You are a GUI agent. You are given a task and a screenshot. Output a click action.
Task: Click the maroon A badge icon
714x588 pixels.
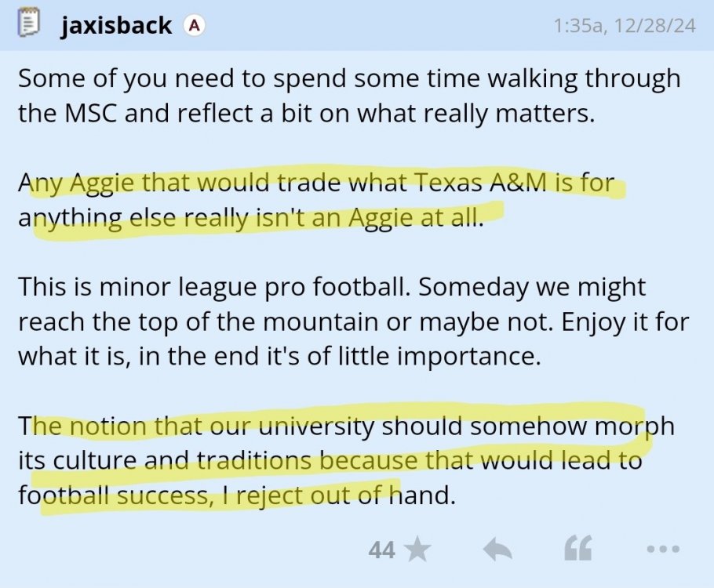(194, 25)
